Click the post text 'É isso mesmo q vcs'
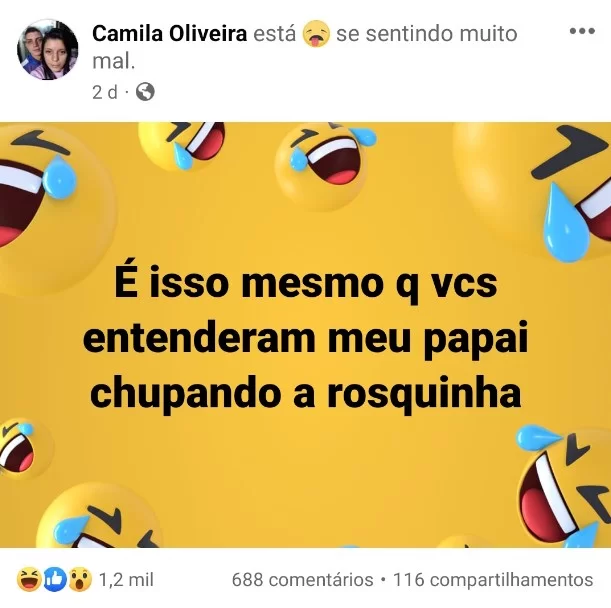The image size is (611, 608). click(x=306, y=283)
